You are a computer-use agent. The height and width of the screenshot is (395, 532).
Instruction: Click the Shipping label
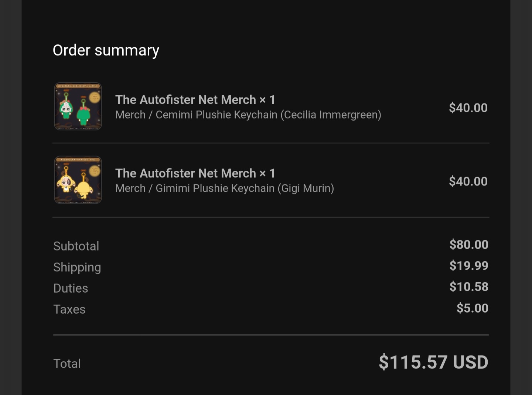click(77, 268)
